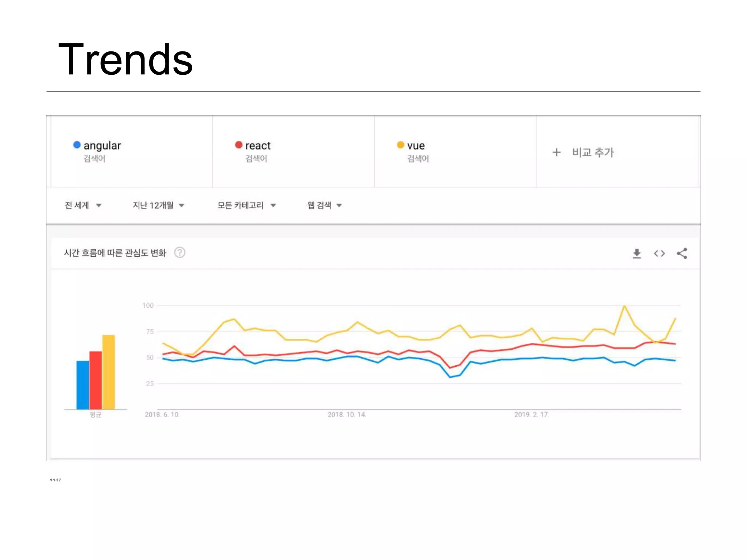Click the red react color dot
The width and height of the screenshot is (747, 560).
pos(239,145)
